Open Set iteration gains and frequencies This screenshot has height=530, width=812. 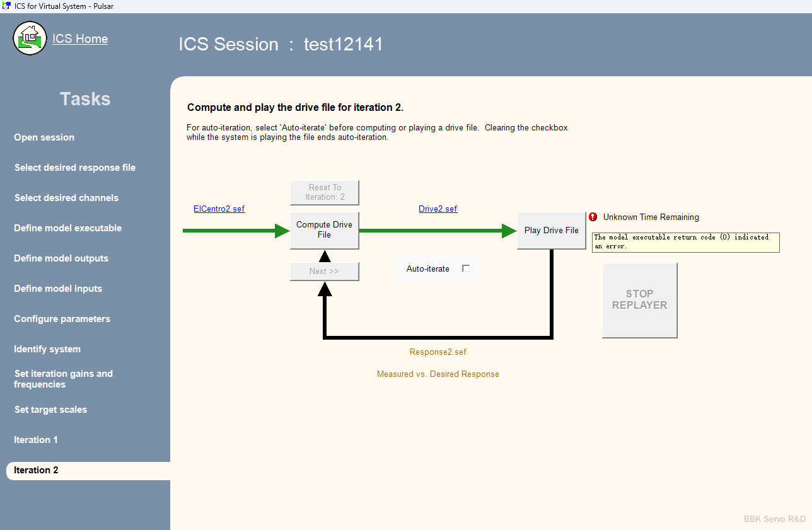pyautogui.click(x=63, y=379)
